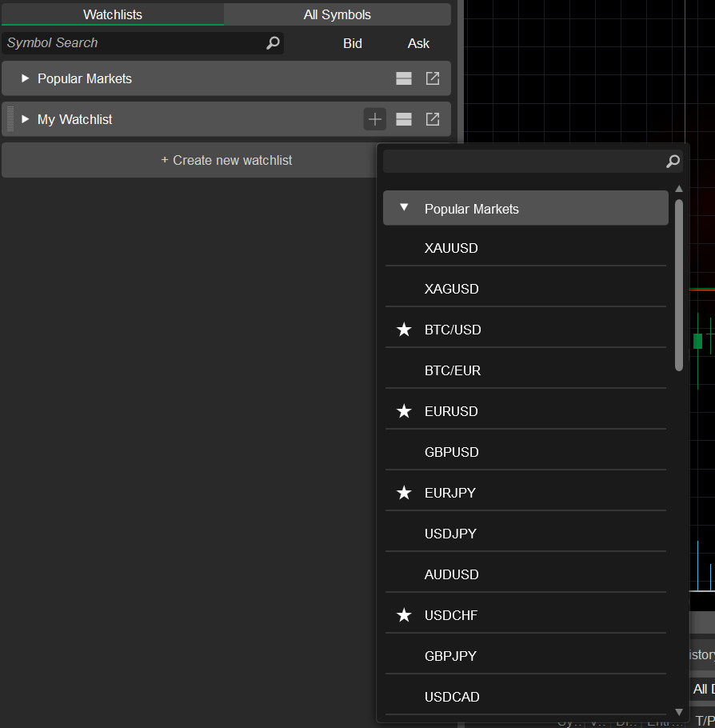
Task: Click the Symbol Search magnifier icon
Action: [273, 43]
